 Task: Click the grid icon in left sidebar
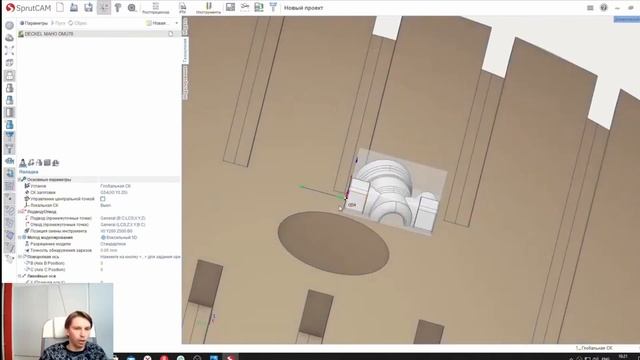tap(9, 186)
